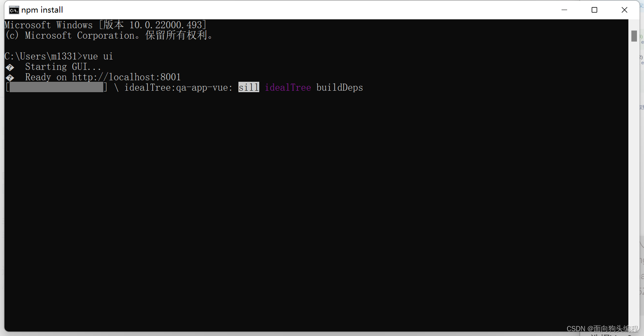Click the Starting GUI... output line
644x336 pixels.
[x=63, y=67]
